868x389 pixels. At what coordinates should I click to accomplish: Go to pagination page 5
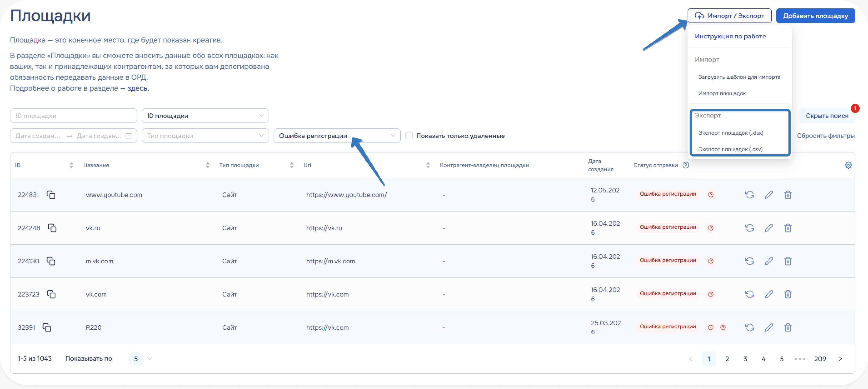click(782, 359)
